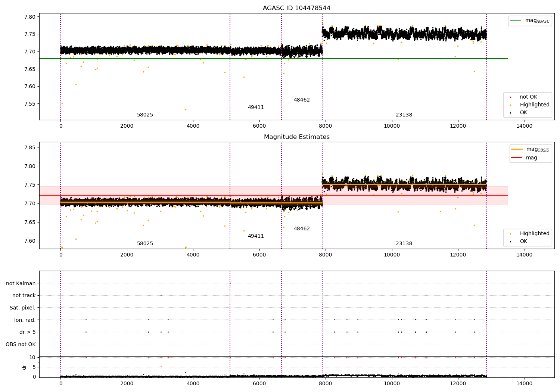Click OBSID label 23138 in top plot

click(x=404, y=115)
